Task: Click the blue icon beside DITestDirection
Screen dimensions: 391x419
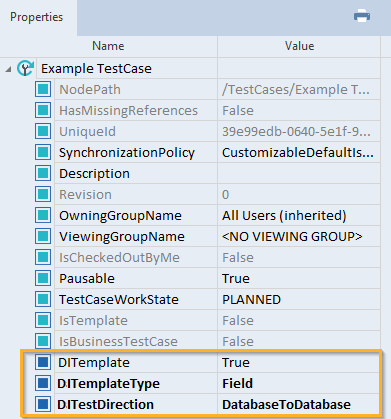Action: tap(43, 404)
